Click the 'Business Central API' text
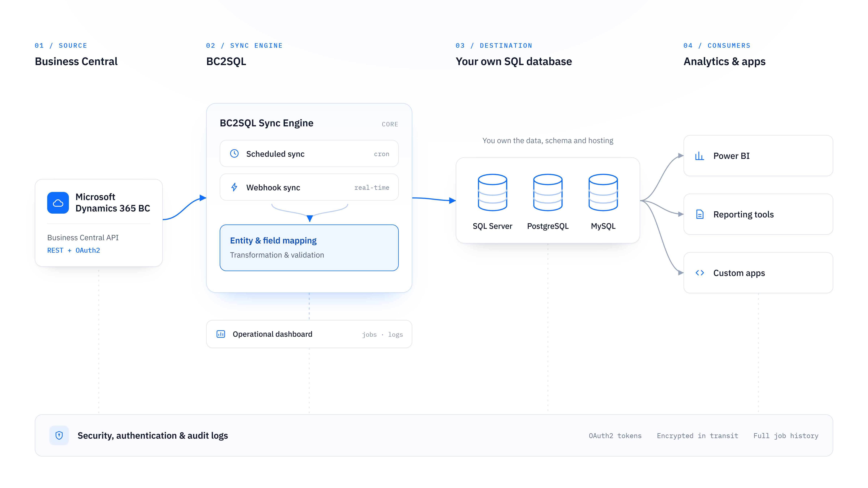The height and width of the screenshot is (488, 868). tap(83, 238)
